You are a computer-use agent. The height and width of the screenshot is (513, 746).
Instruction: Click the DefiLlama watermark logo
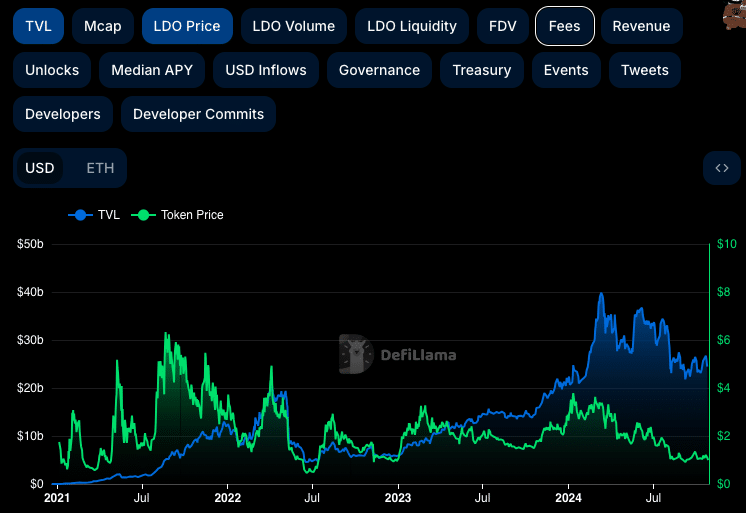398,354
